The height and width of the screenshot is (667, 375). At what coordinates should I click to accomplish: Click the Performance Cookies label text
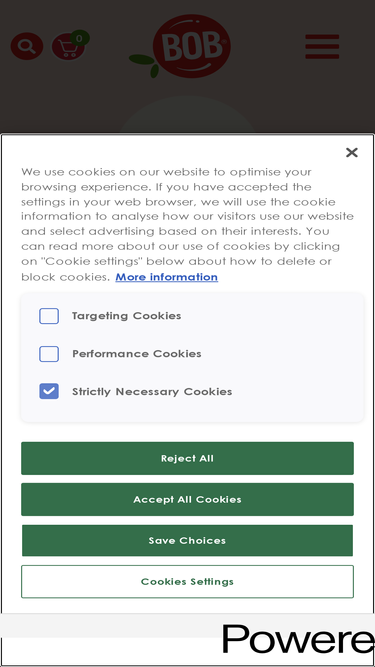pos(136,353)
